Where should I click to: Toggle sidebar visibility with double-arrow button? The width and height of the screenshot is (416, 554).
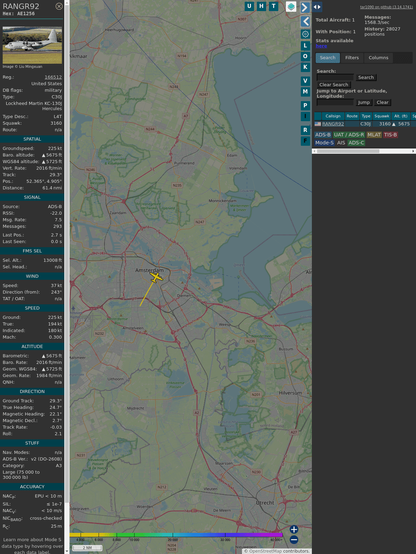tap(317, 7)
